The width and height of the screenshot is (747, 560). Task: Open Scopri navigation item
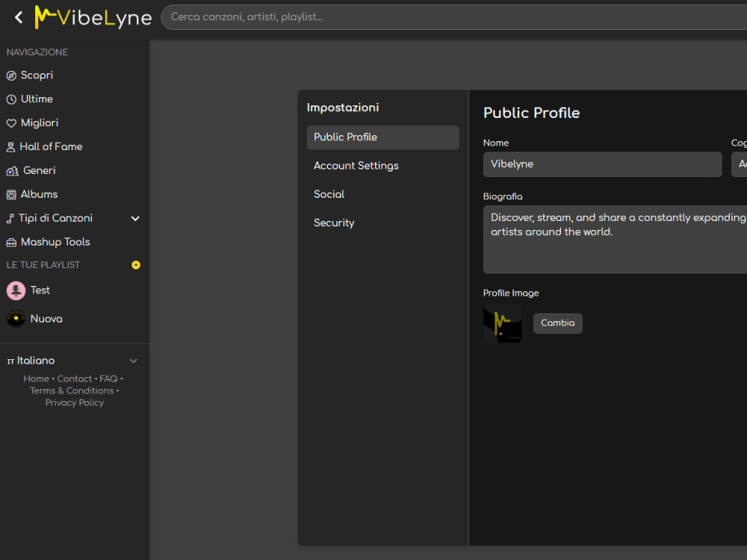click(x=37, y=75)
